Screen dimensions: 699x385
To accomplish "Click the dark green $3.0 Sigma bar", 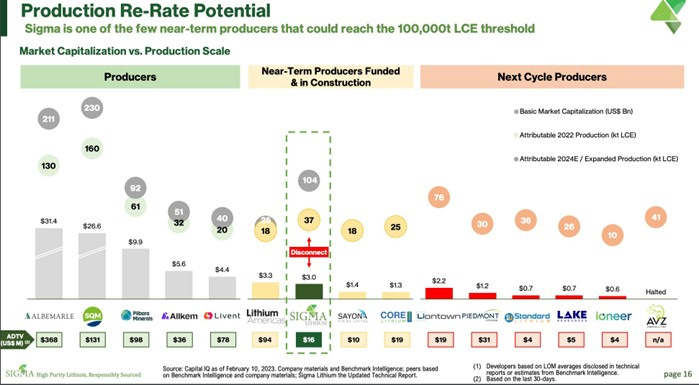I will pyautogui.click(x=309, y=291).
